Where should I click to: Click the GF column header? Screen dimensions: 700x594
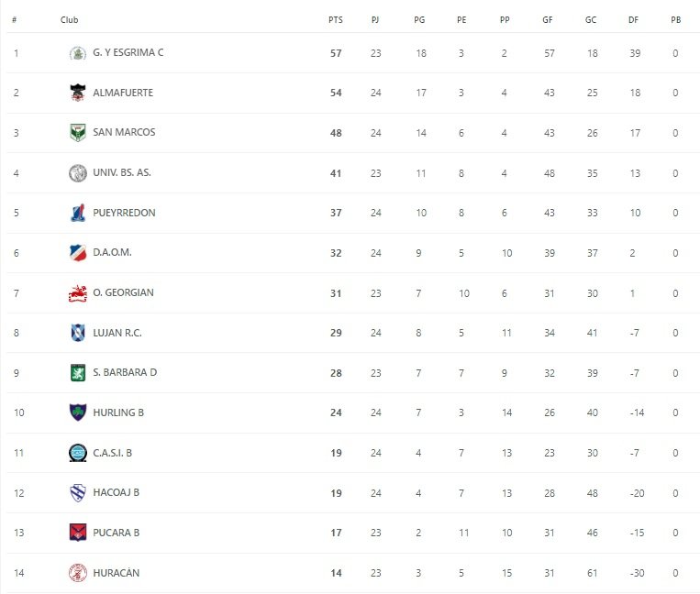coord(548,19)
